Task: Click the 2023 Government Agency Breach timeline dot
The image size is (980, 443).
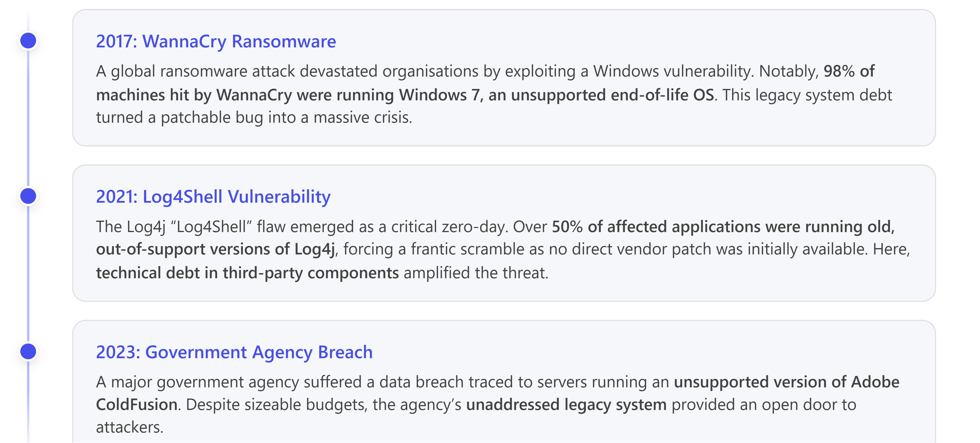Action: (28, 351)
